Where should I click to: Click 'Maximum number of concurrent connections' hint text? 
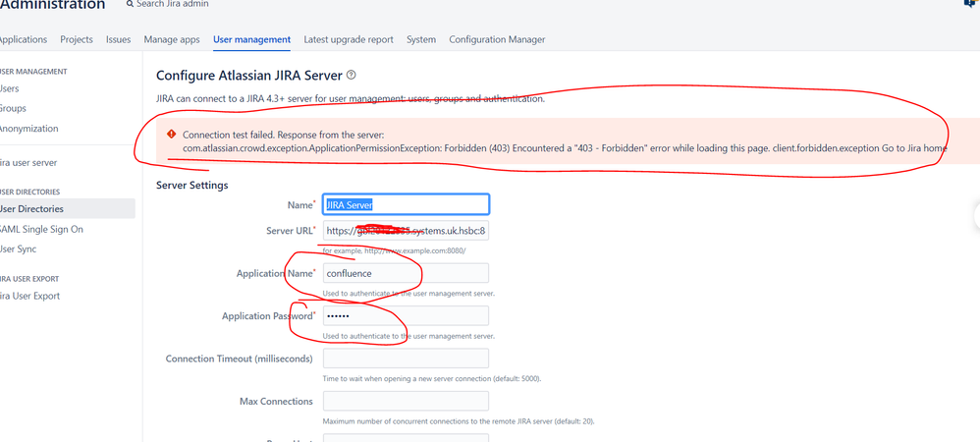459,420
